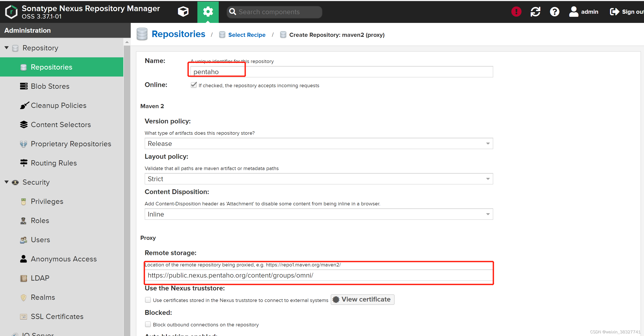Click the admin user icon
Image resolution: width=644 pixels, height=336 pixels.
(573, 12)
